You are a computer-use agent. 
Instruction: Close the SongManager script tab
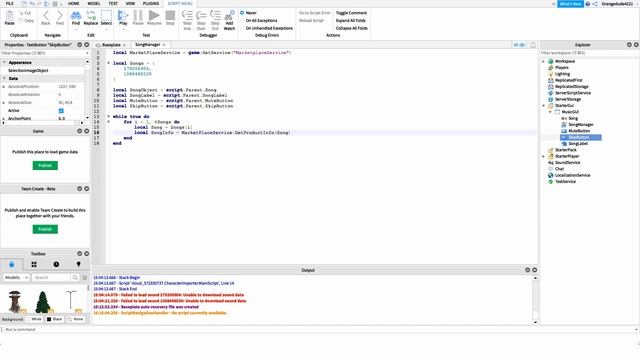pyautogui.click(x=164, y=45)
